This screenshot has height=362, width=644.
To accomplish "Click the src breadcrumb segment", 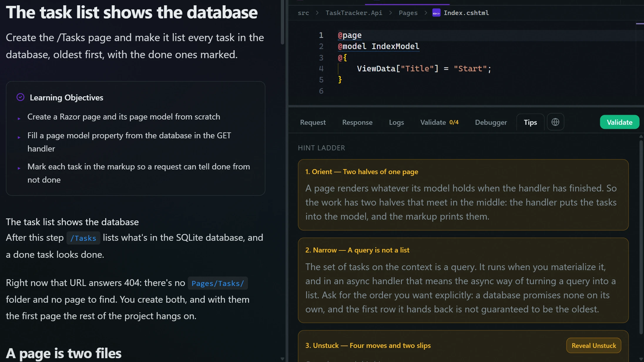I will [x=303, y=13].
